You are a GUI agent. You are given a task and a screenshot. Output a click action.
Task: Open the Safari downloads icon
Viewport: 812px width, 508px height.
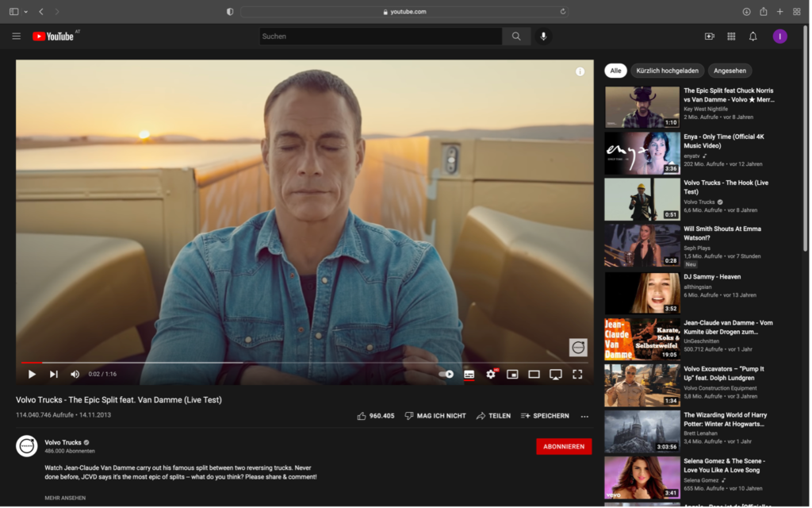pos(746,11)
